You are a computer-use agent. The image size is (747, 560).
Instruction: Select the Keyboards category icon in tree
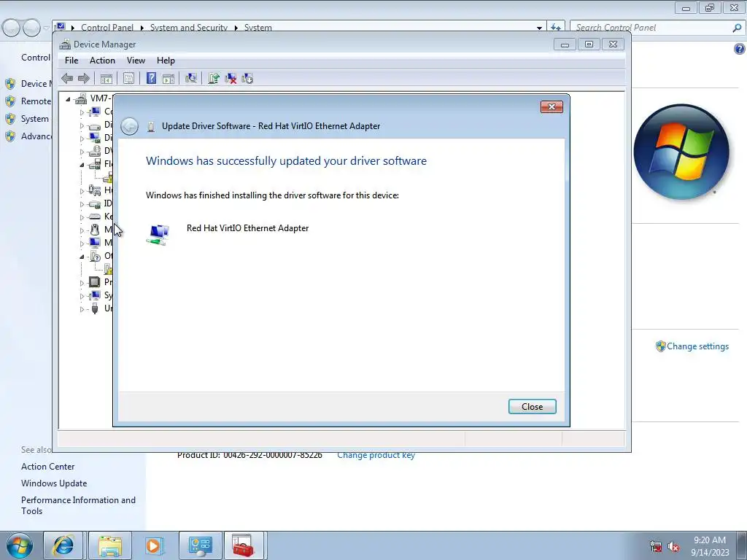(95, 217)
